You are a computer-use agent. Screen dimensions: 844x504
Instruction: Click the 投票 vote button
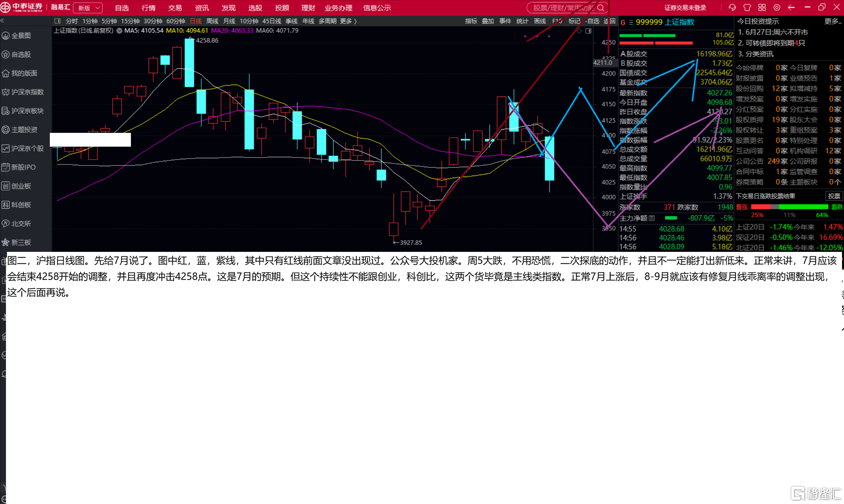point(834,196)
